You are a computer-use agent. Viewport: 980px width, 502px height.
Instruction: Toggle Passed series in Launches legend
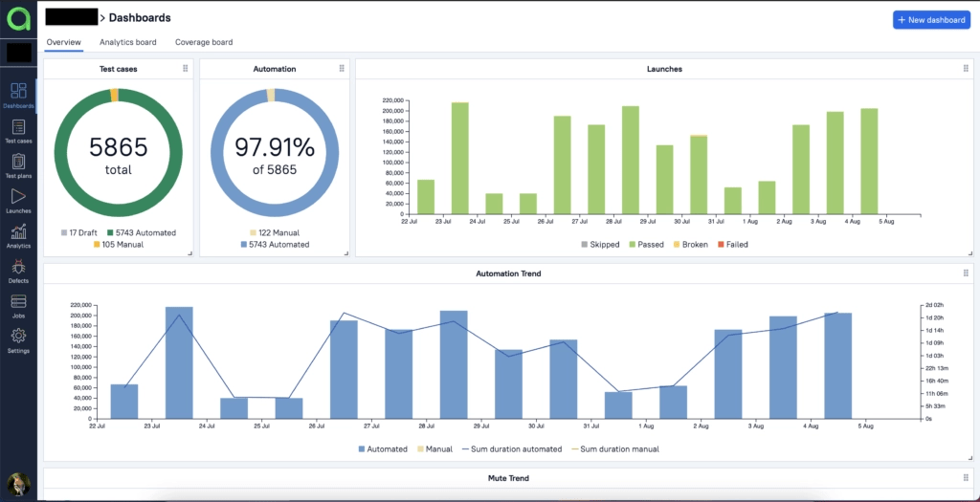coord(645,245)
